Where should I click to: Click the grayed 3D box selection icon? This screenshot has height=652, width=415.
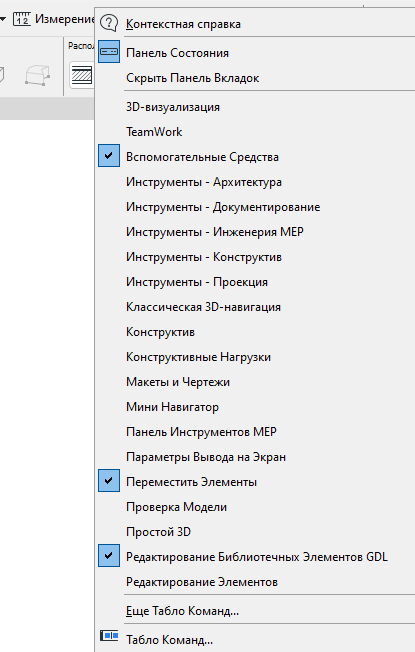[x=37, y=76]
